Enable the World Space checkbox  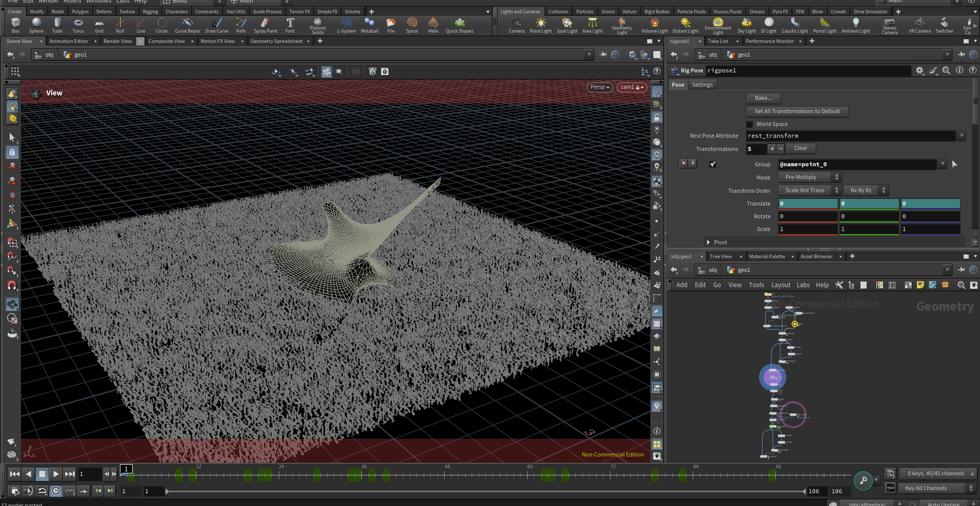[x=749, y=124]
